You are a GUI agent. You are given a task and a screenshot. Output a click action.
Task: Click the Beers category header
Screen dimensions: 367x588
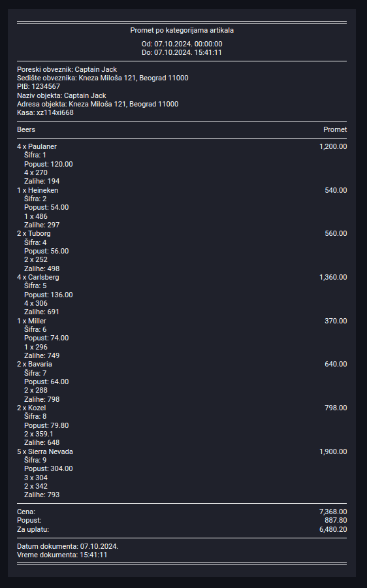(x=26, y=130)
